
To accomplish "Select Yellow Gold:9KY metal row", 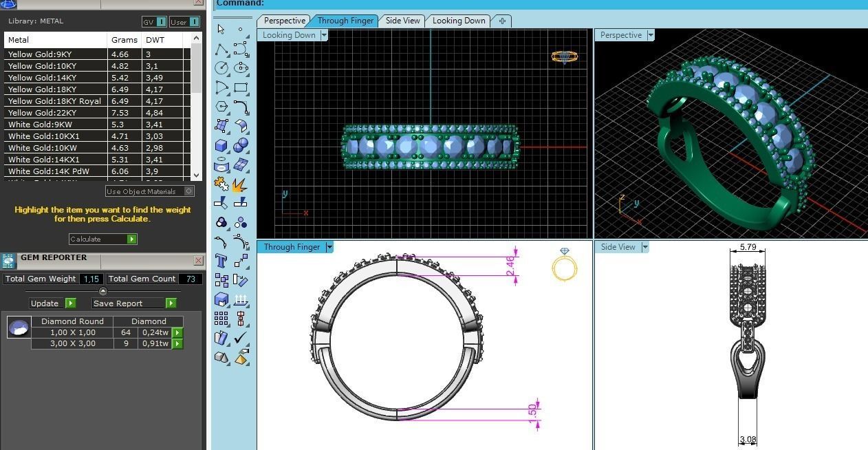I will (x=97, y=54).
